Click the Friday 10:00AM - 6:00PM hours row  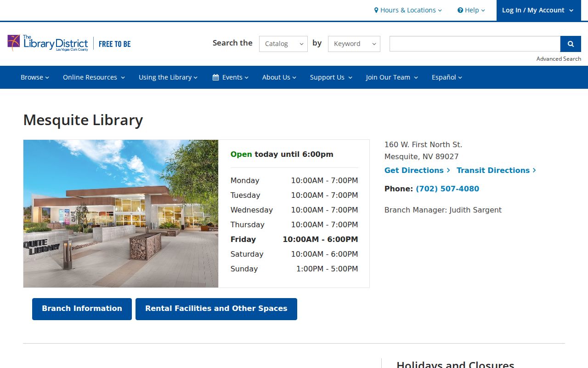point(294,239)
